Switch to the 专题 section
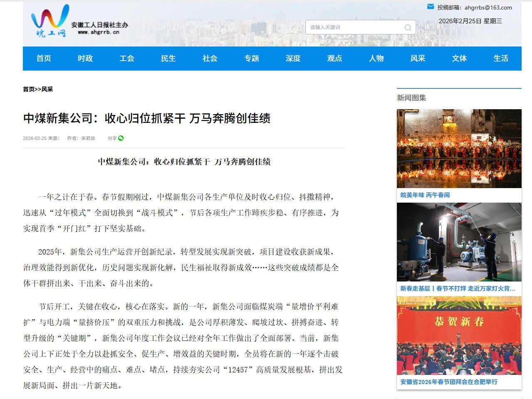532x399 pixels. (x=251, y=59)
